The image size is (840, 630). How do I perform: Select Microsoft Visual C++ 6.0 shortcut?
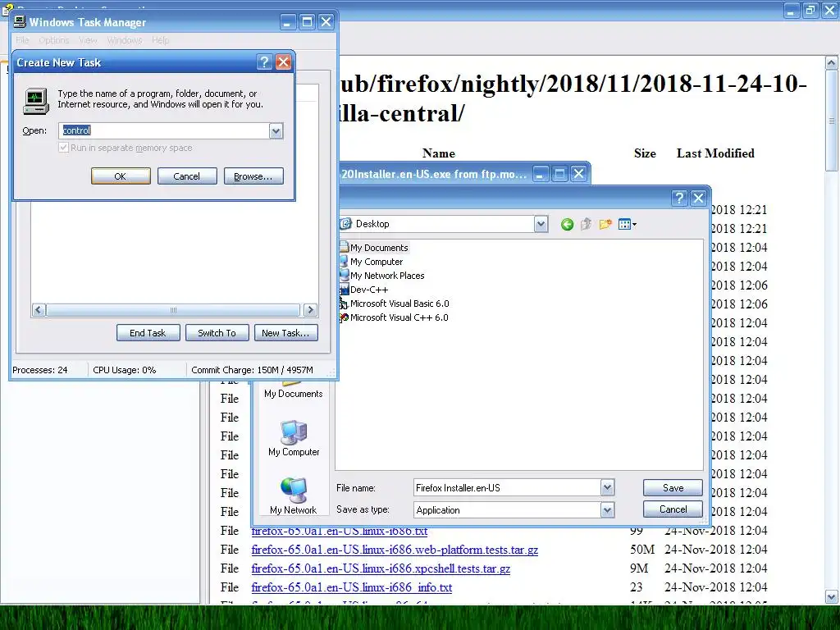[394, 317]
